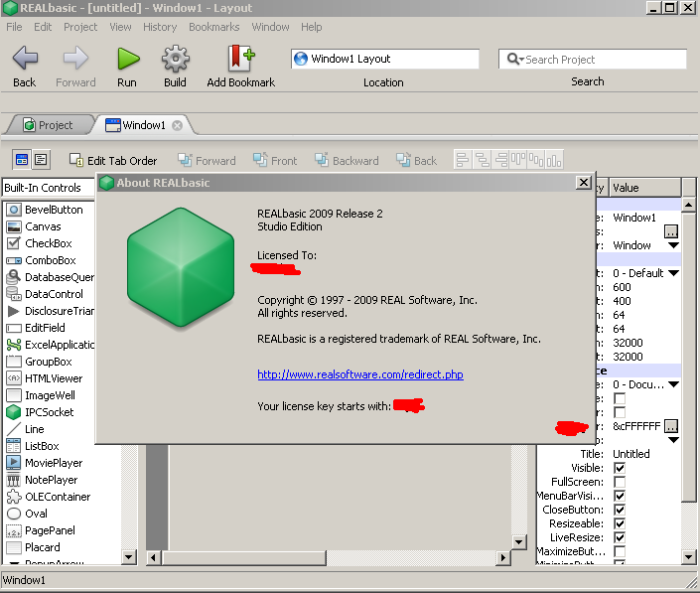
Task: Open the History menu
Action: (x=160, y=27)
